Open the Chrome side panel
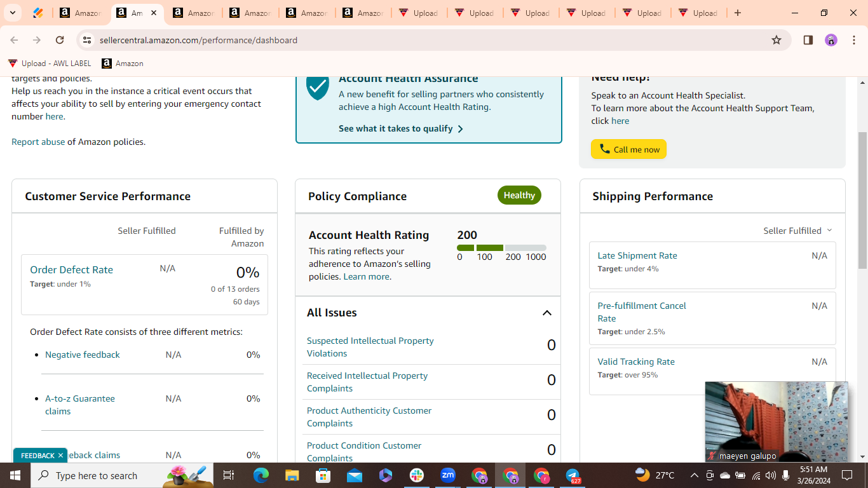Screen dimensions: 868x488 tap(808, 40)
